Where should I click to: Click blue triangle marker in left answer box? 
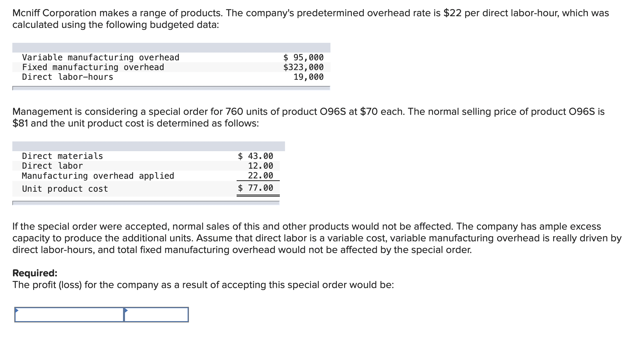pos(17,310)
